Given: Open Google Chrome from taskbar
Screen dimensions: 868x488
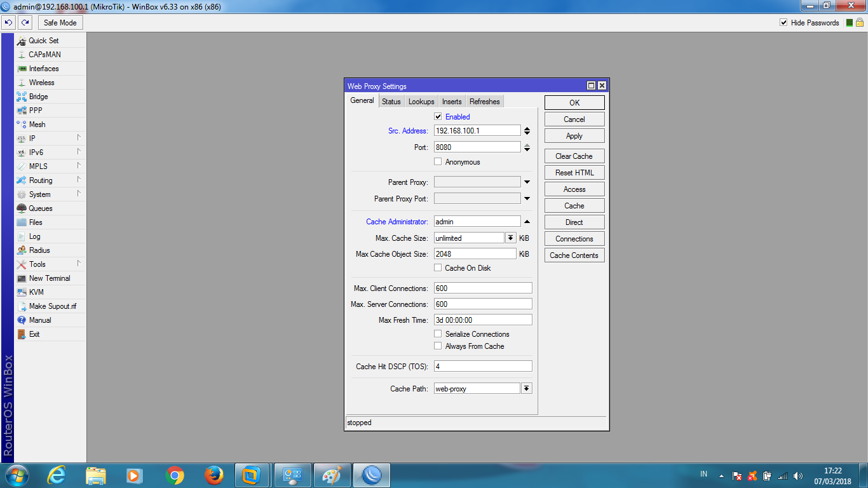Looking at the screenshot, I should [x=175, y=475].
